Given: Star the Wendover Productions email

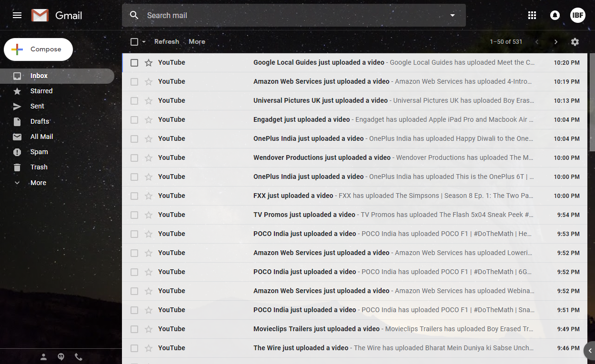Looking at the screenshot, I should [x=149, y=157].
